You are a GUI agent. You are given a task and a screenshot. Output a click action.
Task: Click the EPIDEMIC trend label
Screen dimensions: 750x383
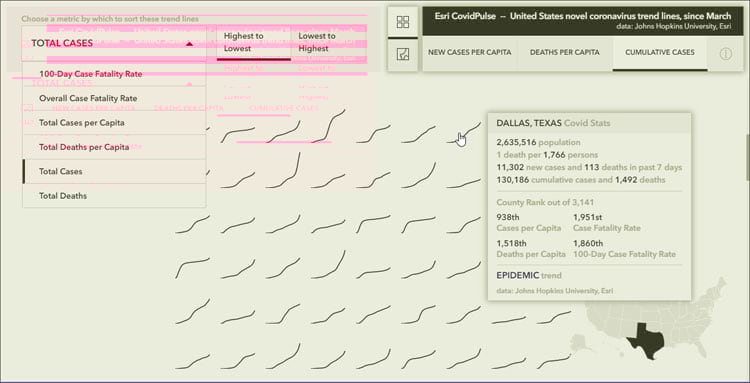pos(529,275)
